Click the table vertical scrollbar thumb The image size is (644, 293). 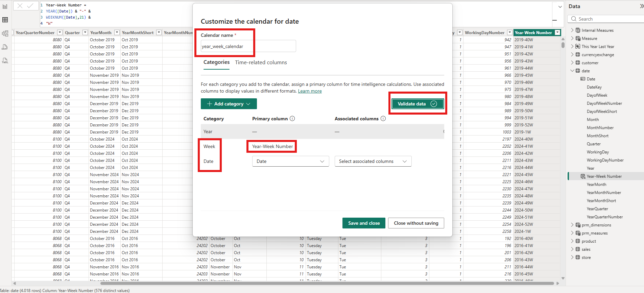563,45
